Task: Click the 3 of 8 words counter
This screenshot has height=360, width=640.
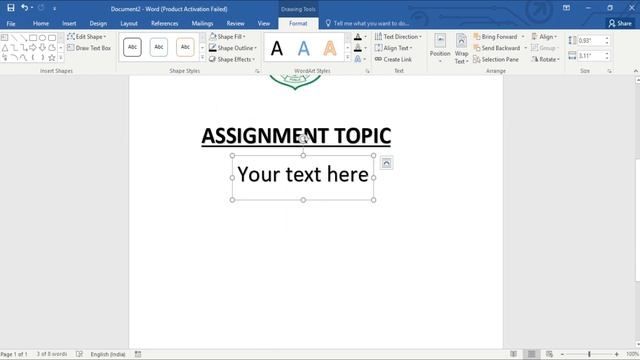Action: (x=52, y=354)
